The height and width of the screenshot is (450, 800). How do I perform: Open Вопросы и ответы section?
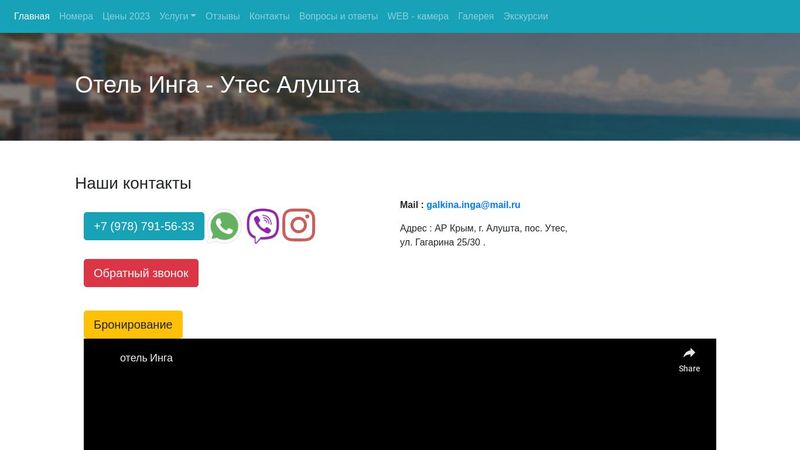[x=338, y=16]
